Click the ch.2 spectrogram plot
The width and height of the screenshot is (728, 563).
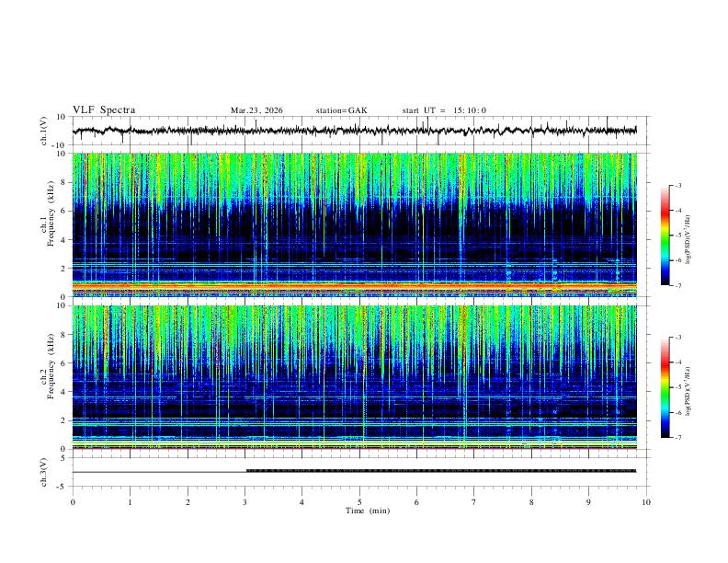(x=354, y=377)
